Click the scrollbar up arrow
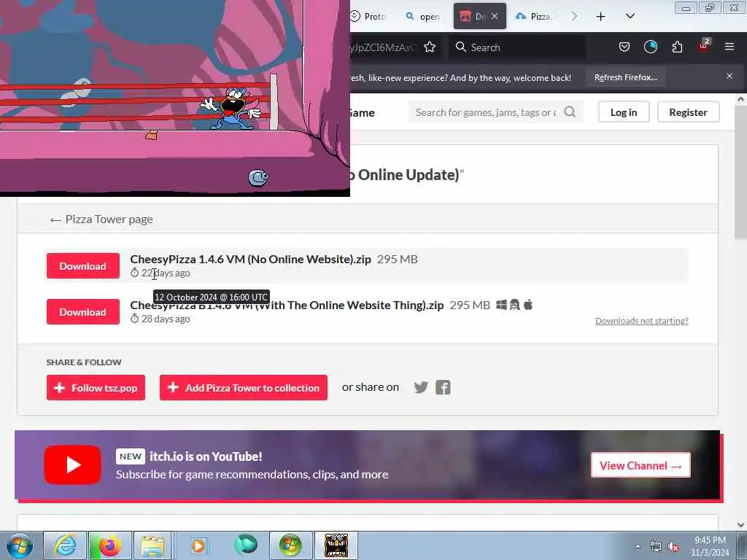 coord(740,99)
